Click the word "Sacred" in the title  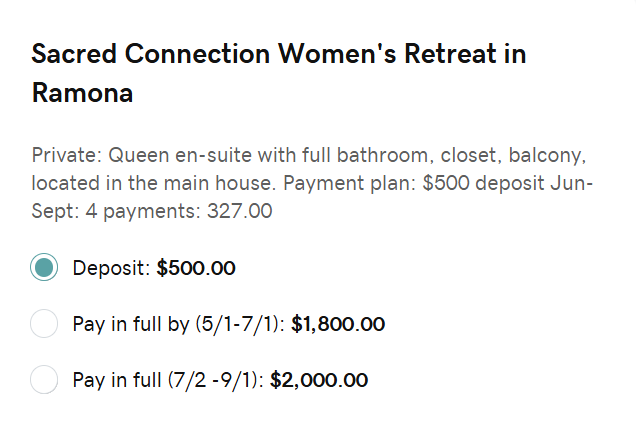pos(74,54)
